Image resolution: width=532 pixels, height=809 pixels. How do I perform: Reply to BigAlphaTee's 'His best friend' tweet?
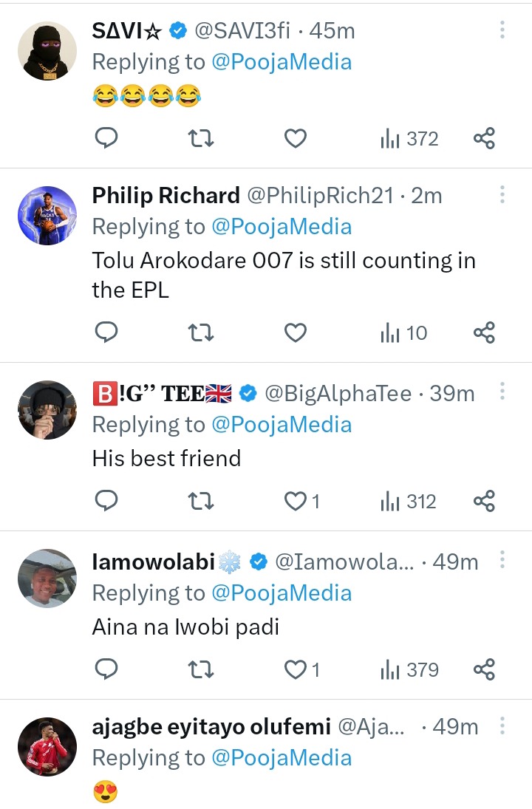point(107,502)
